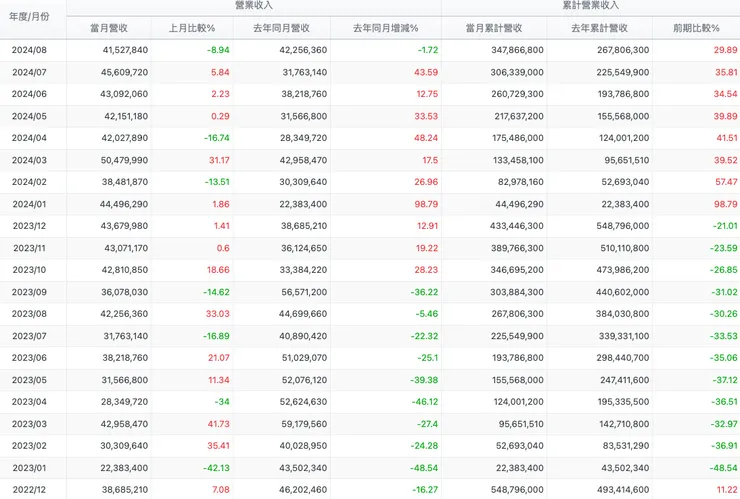Click the 前期比較% column header
The width and height of the screenshot is (740, 499).
click(696, 28)
